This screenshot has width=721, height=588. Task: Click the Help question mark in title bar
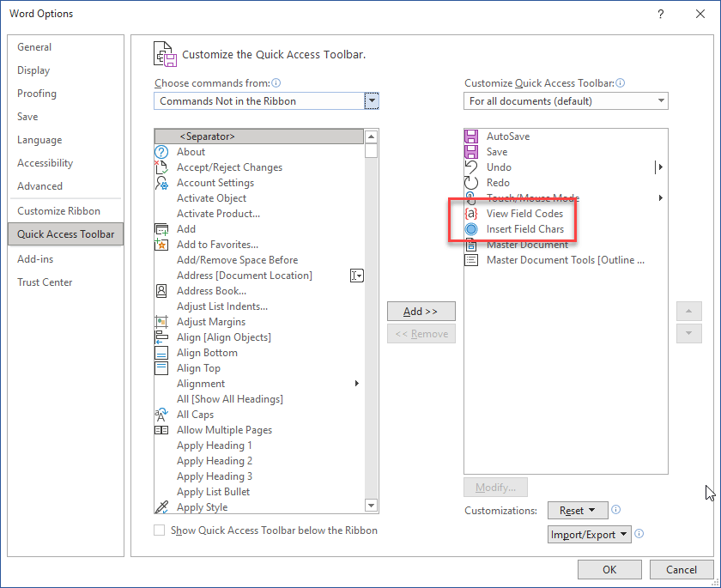661,14
